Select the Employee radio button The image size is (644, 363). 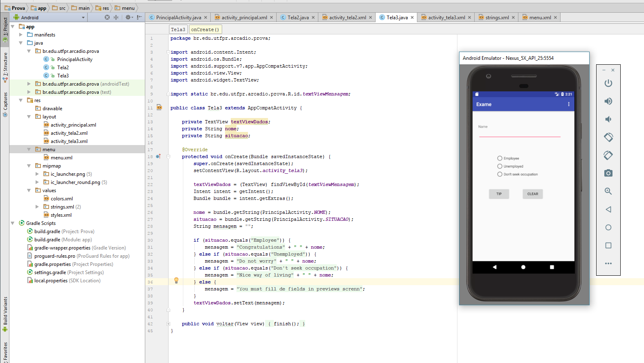tap(500, 158)
